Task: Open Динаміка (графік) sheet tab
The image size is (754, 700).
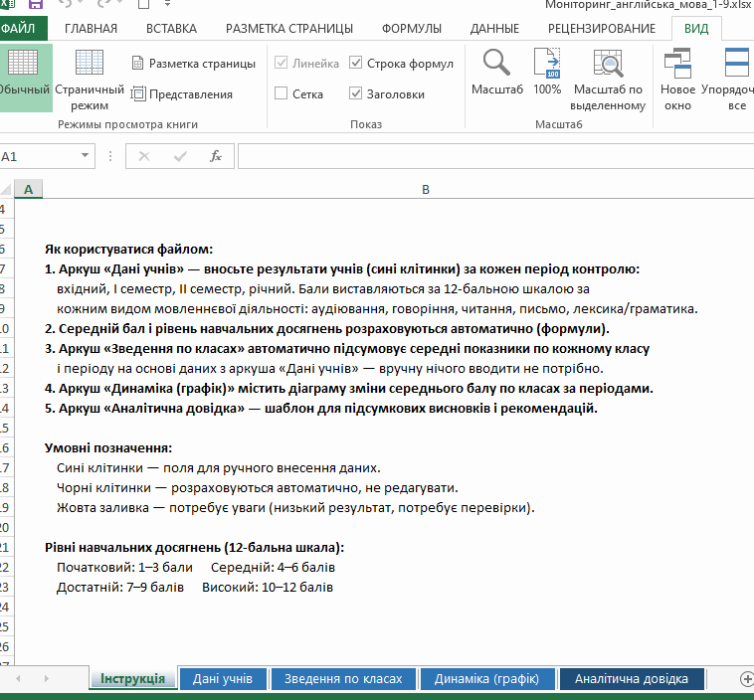Action: [x=487, y=679]
